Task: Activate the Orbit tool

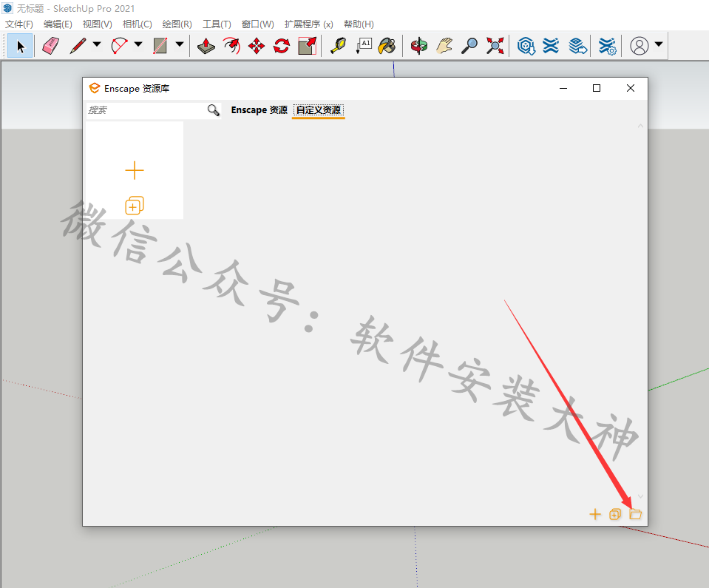Action: click(419, 46)
